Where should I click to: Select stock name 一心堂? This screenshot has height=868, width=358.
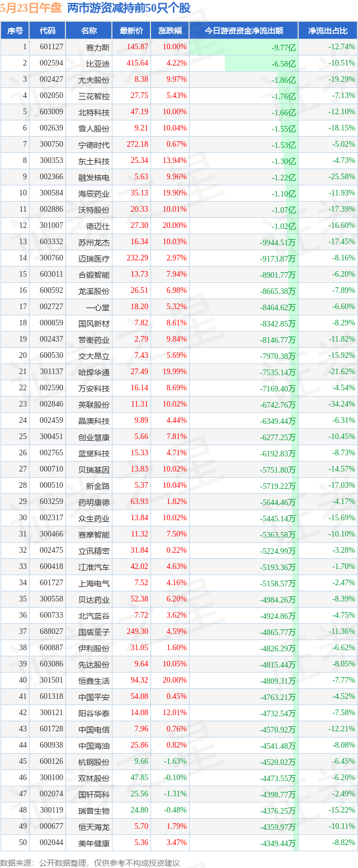(x=98, y=307)
